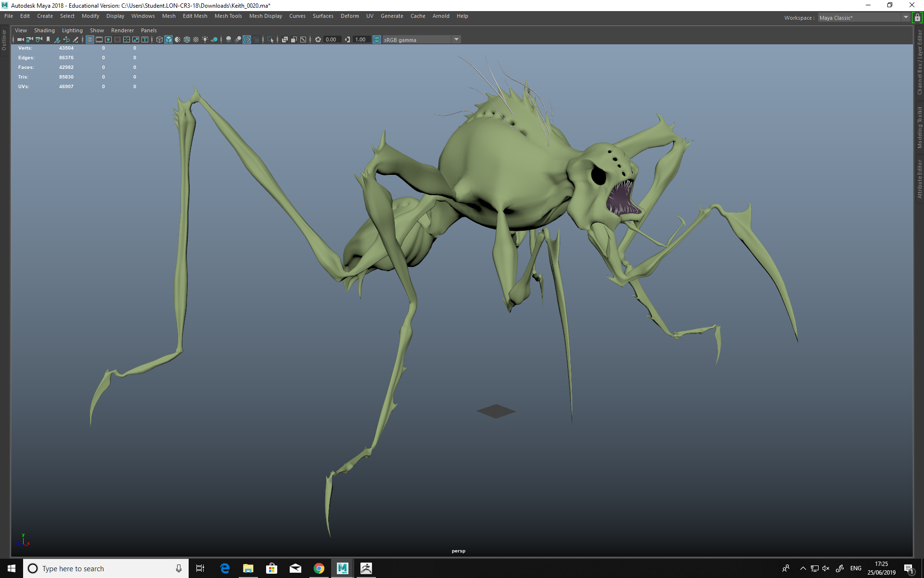Open the Channel Box / Layer Editor tab
Screen dimensions: 924x578
[x=919, y=62]
